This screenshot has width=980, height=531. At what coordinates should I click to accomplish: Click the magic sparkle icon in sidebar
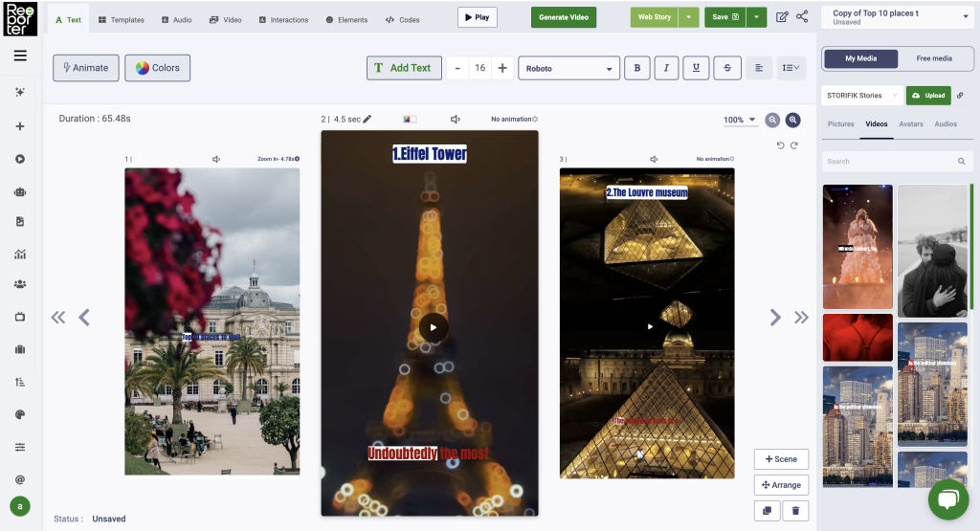(x=20, y=92)
